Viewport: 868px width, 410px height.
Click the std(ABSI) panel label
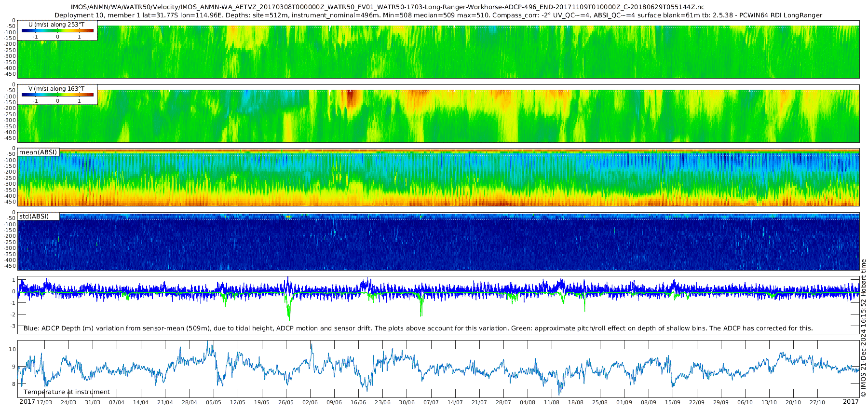[34, 217]
